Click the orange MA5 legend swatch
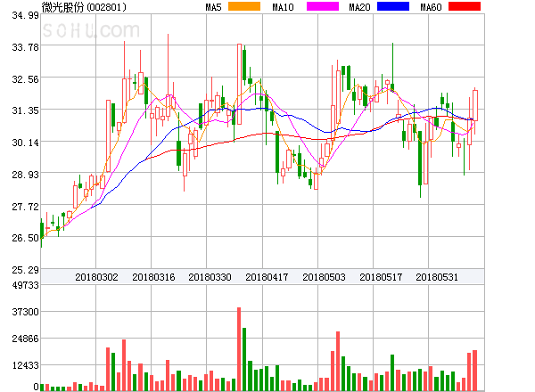Screen dimensions: 535x392 pos(244,6)
